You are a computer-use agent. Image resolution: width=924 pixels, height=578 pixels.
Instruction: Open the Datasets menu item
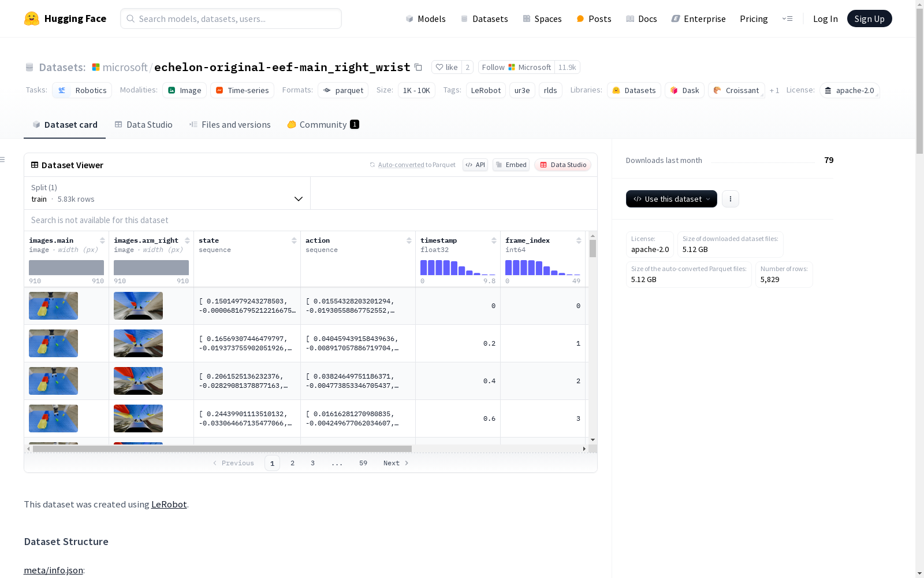[484, 18]
